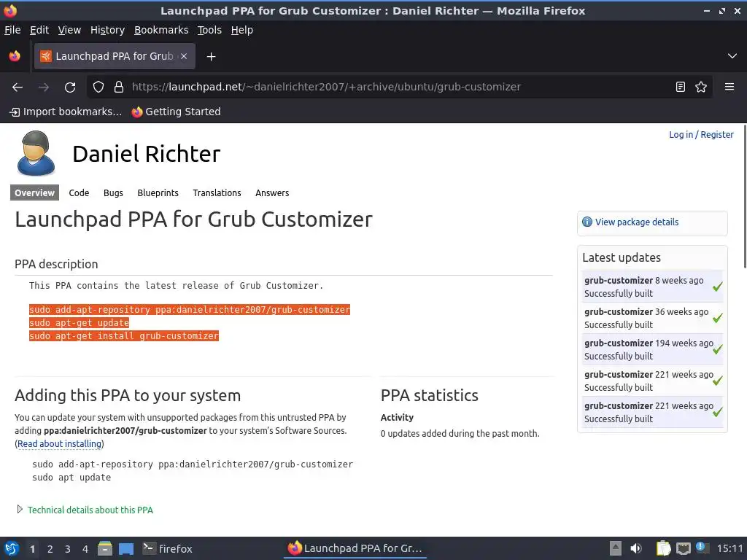This screenshot has height=560, width=747.
Task: Open a new tab with plus button
Action: 211,57
